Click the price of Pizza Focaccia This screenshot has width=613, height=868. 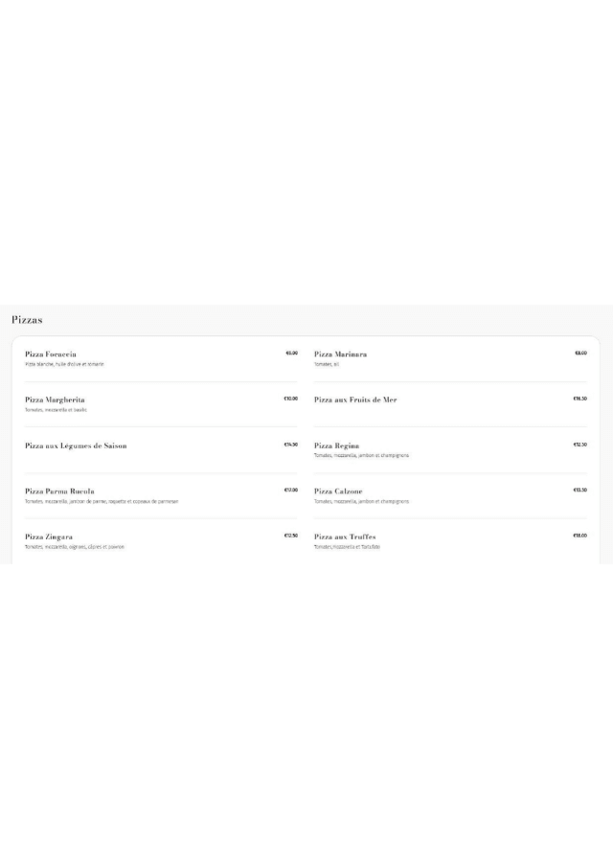[291, 353]
